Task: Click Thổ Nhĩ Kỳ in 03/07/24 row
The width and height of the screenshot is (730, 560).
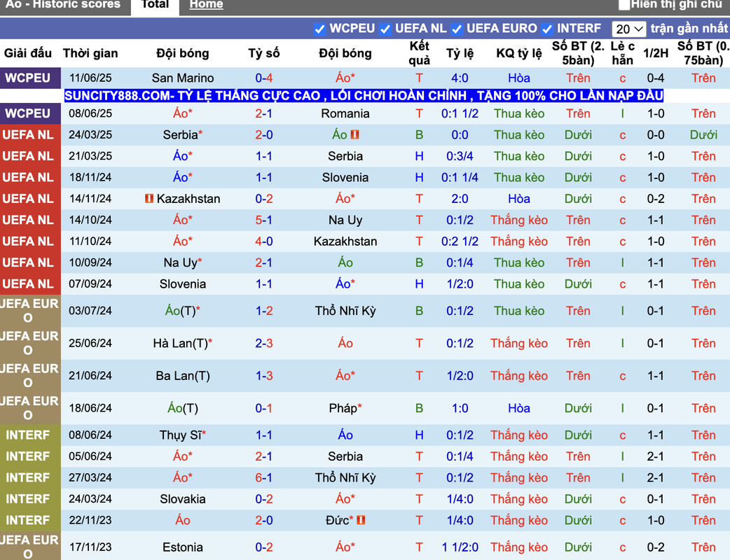Action: click(345, 311)
